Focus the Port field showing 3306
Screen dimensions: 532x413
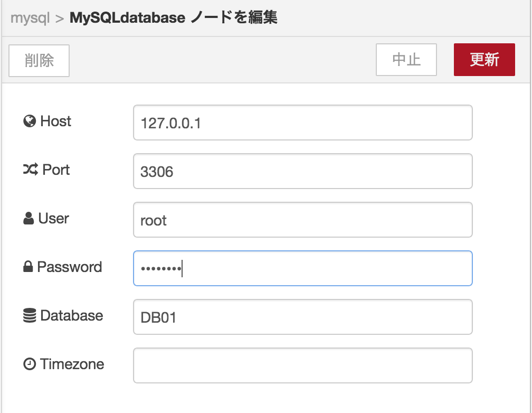coord(302,171)
